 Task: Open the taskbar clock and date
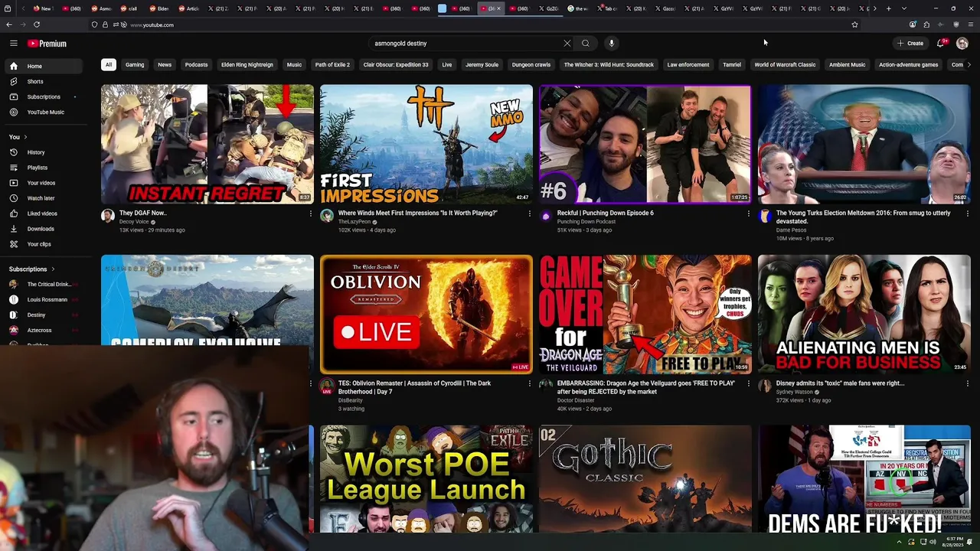(x=953, y=542)
